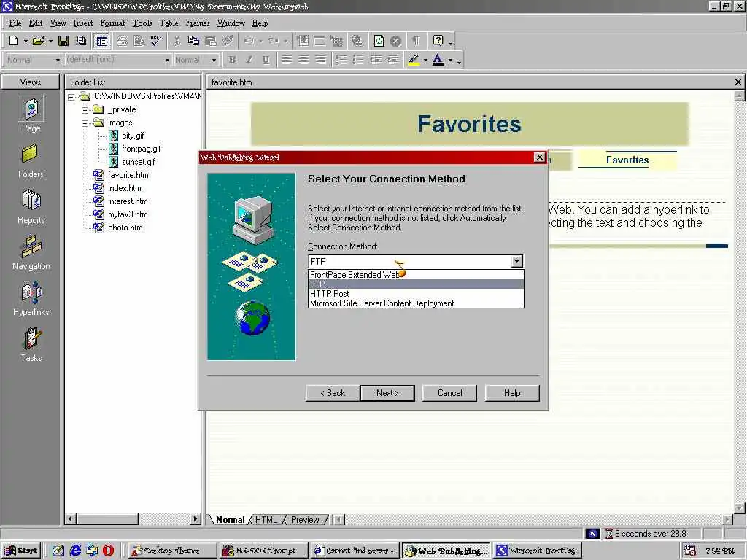Viewport: 747px width, 560px height.
Task: Open the Format menu
Action: pyautogui.click(x=112, y=23)
